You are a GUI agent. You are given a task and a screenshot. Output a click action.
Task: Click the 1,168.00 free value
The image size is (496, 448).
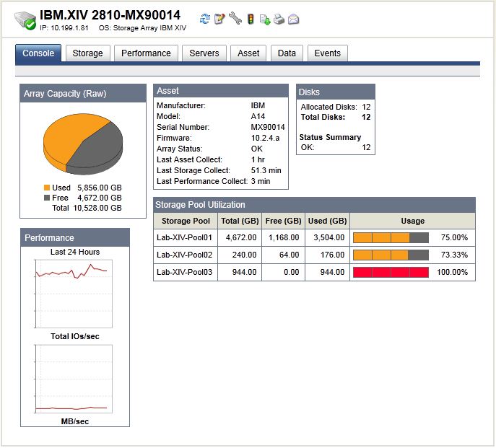tap(284, 237)
